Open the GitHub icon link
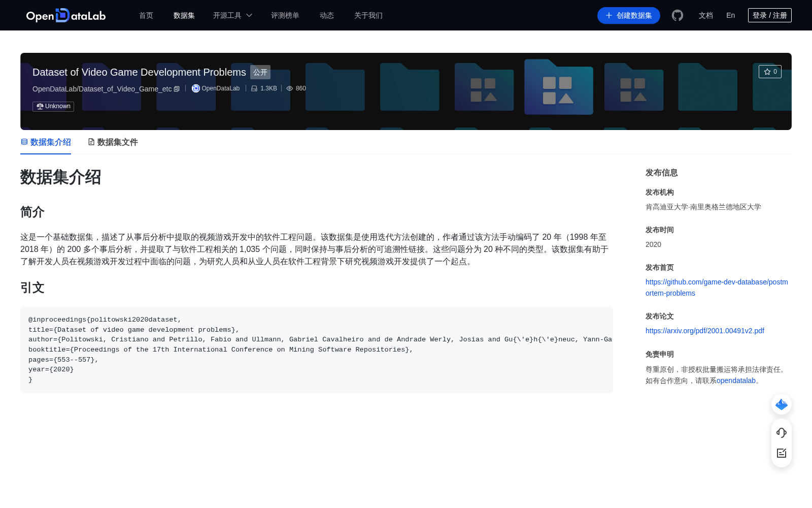 tap(678, 15)
